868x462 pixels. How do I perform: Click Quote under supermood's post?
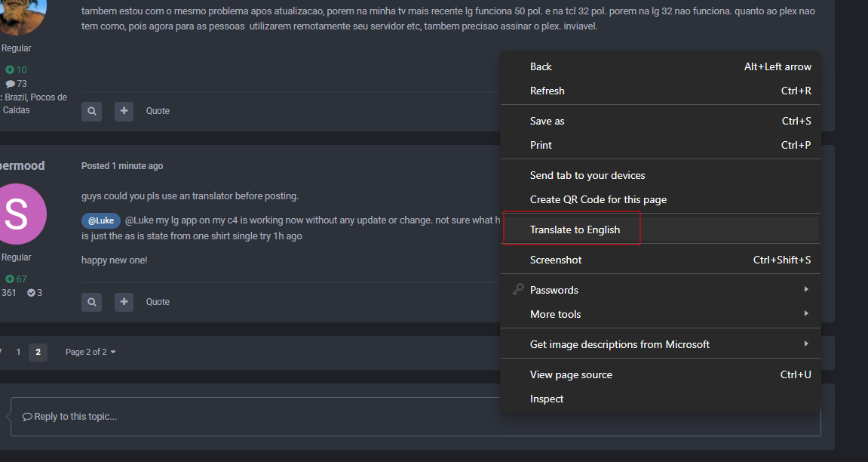pos(157,301)
